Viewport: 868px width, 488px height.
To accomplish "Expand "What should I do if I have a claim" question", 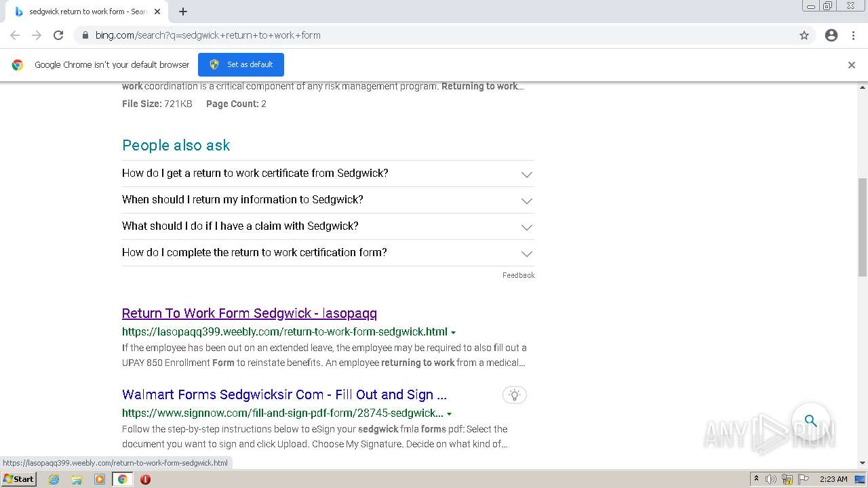I will pyautogui.click(x=328, y=226).
